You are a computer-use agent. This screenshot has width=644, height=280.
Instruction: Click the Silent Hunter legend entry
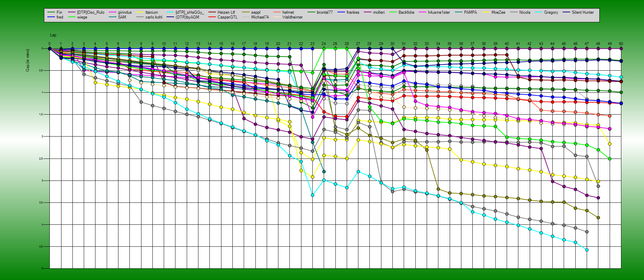click(583, 12)
